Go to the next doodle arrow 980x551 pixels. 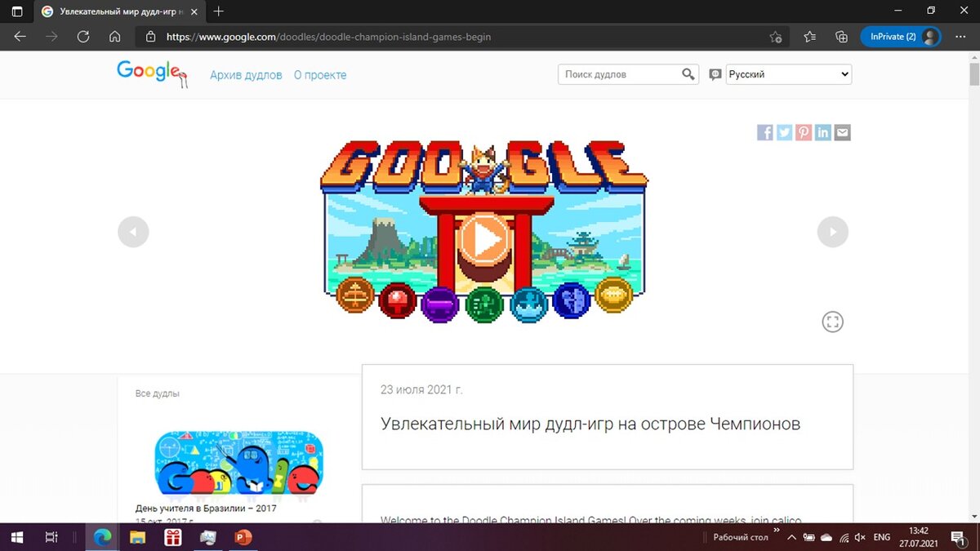833,232
